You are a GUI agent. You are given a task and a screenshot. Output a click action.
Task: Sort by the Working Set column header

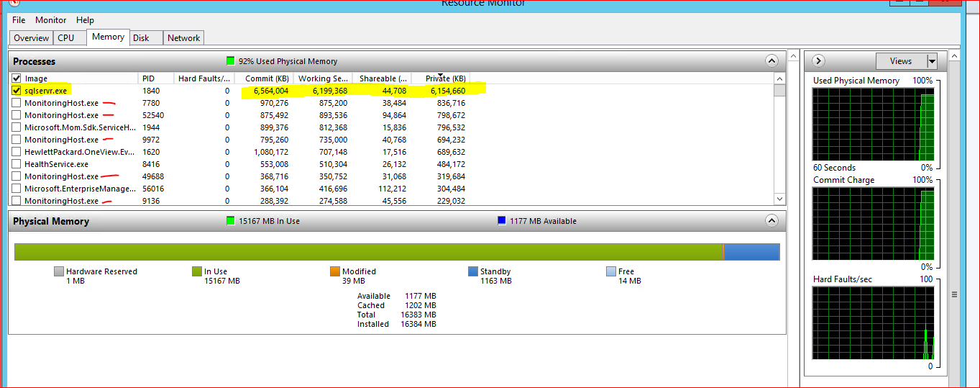pos(323,78)
